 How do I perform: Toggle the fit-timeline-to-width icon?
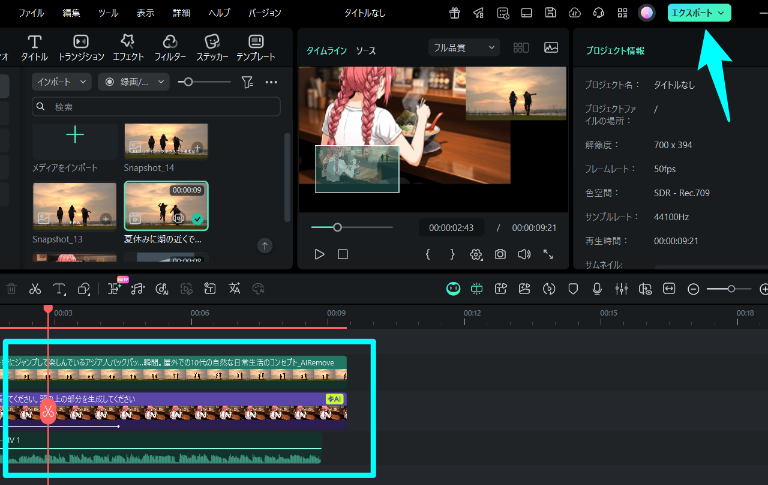[x=669, y=289]
